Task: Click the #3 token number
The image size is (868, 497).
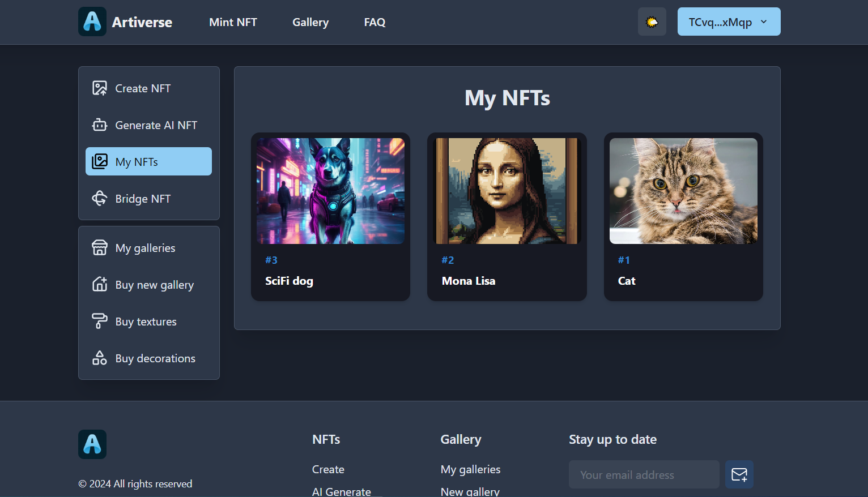Action: (271, 260)
